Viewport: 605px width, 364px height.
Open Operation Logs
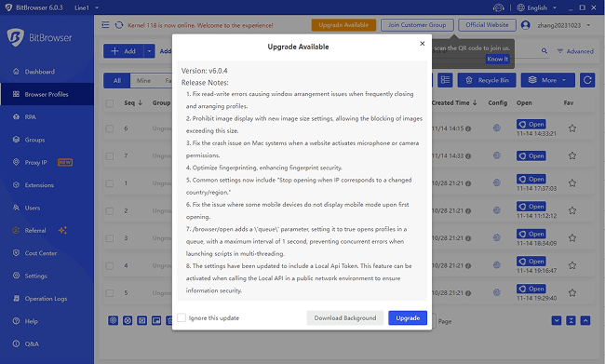pyautogui.click(x=46, y=299)
